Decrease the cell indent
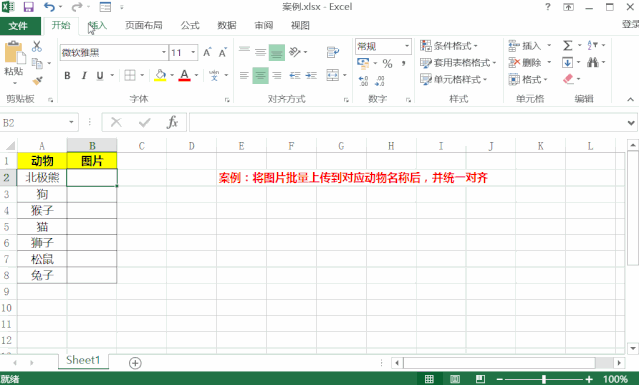This screenshot has height=385, width=639. 295,75
